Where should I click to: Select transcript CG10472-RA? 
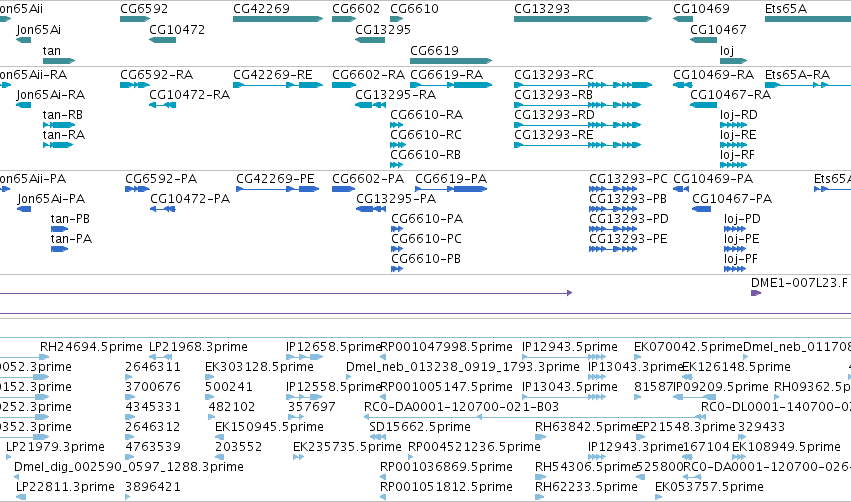tap(189, 95)
